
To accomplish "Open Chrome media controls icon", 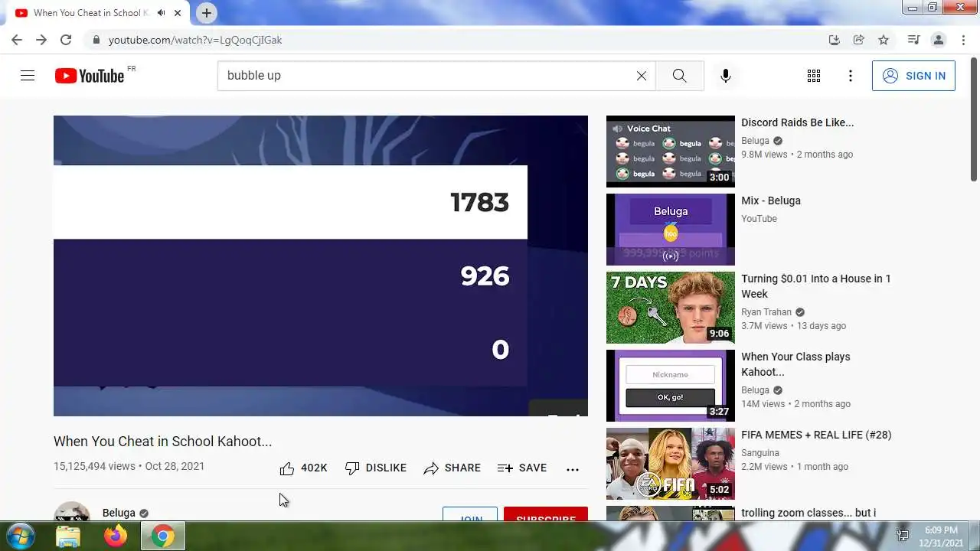I will coord(913,40).
